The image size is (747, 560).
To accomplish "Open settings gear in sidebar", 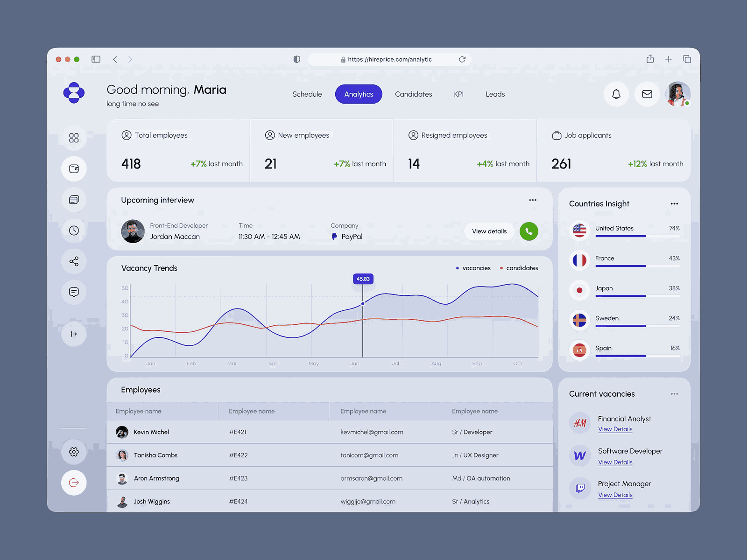I will tap(74, 452).
